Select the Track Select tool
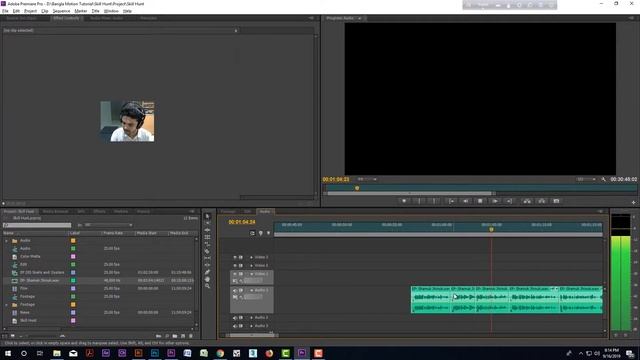The image size is (640, 360). tap(207, 223)
